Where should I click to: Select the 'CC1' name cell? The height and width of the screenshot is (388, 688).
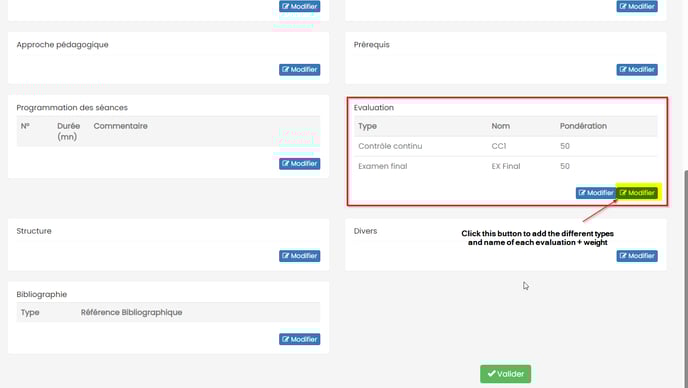pos(499,146)
